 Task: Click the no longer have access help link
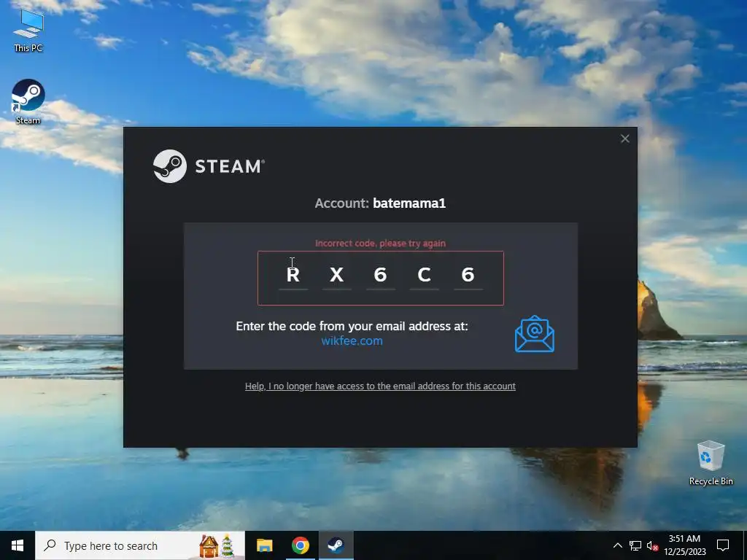(380, 386)
